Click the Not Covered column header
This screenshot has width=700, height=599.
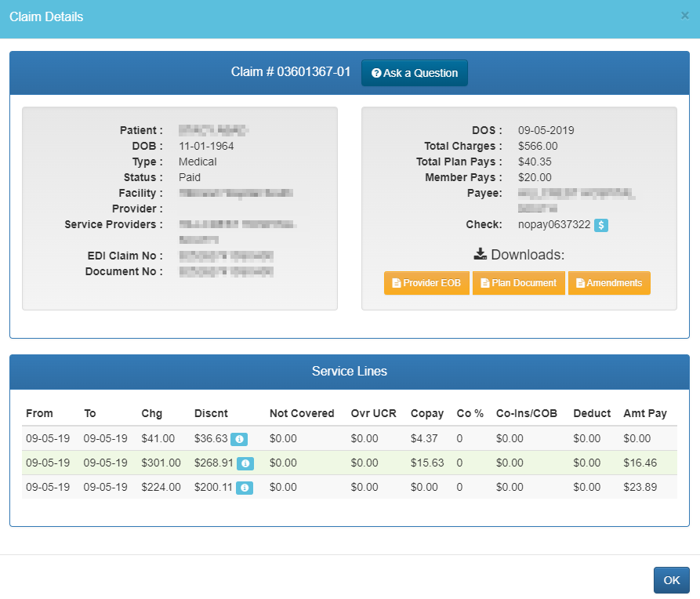coord(302,414)
